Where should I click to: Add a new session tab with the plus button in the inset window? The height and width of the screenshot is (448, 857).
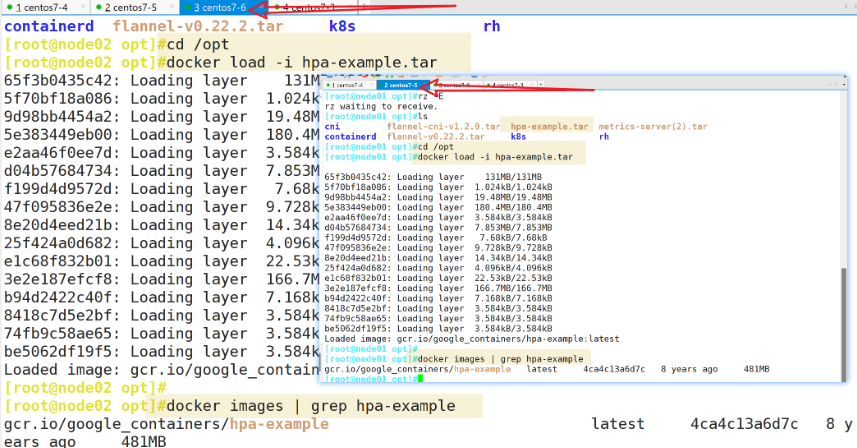click(541, 85)
